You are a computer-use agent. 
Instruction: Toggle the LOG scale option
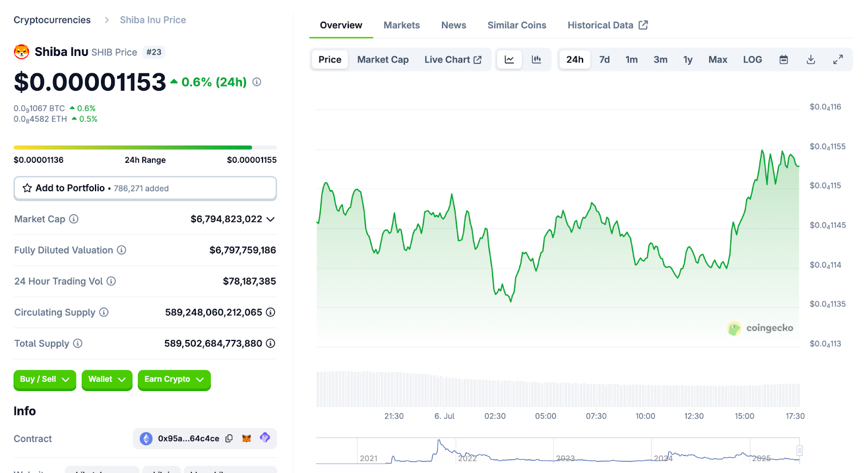[752, 60]
